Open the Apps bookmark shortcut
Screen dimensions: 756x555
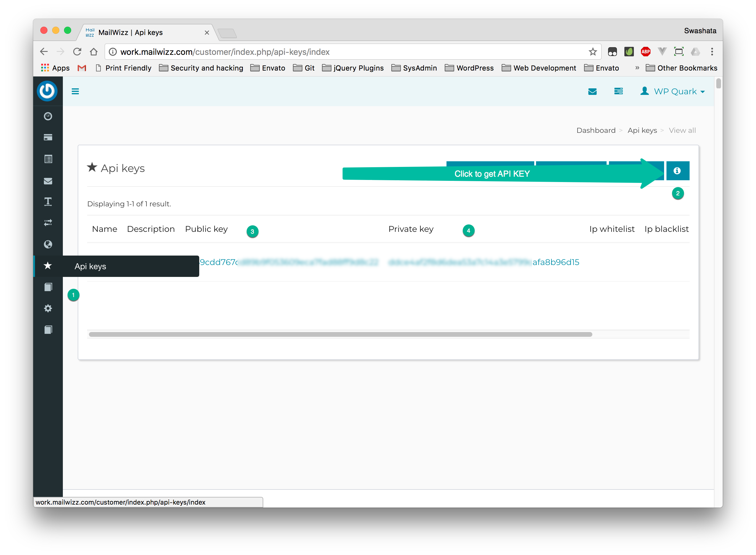55,68
